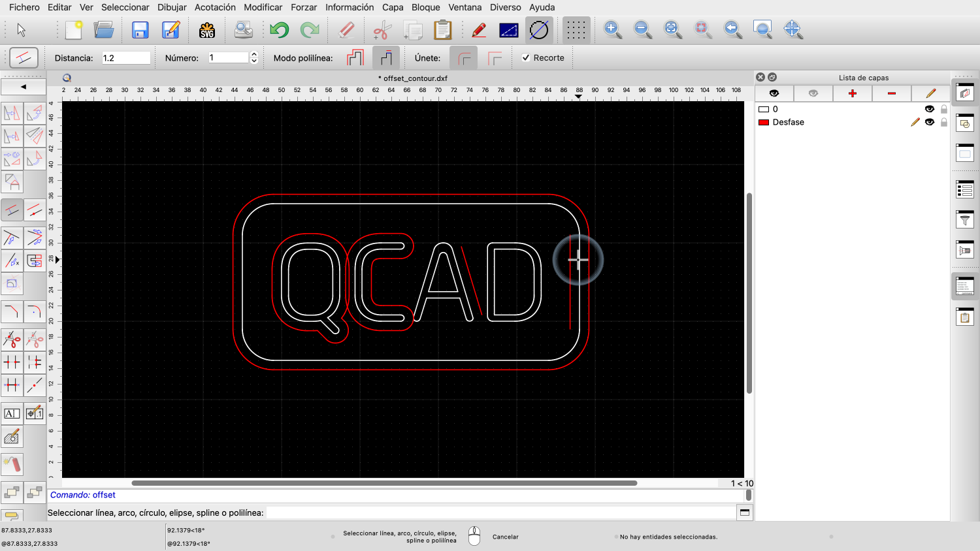Viewport: 980px width, 551px height.
Task: Select the pan view tool
Action: pos(792,30)
